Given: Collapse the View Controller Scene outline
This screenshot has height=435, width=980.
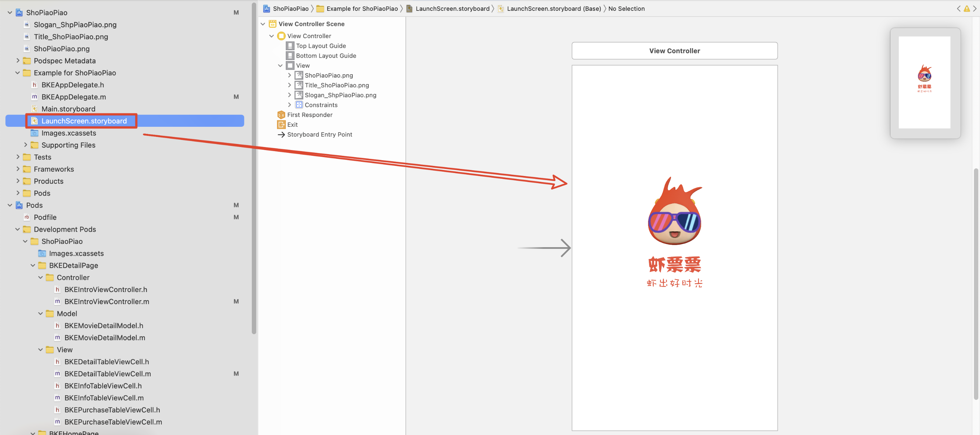Looking at the screenshot, I should point(263,24).
